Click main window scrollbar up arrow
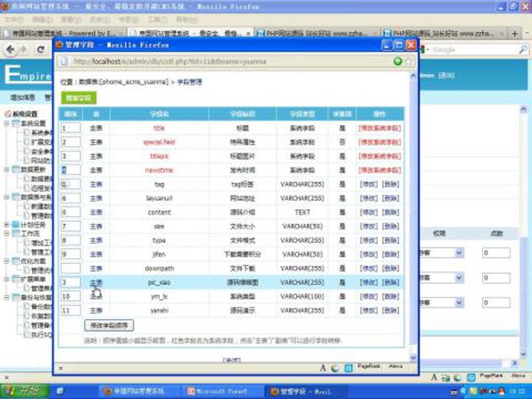Image resolution: width=532 pixels, height=399 pixels. pyautogui.click(x=523, y=109)
